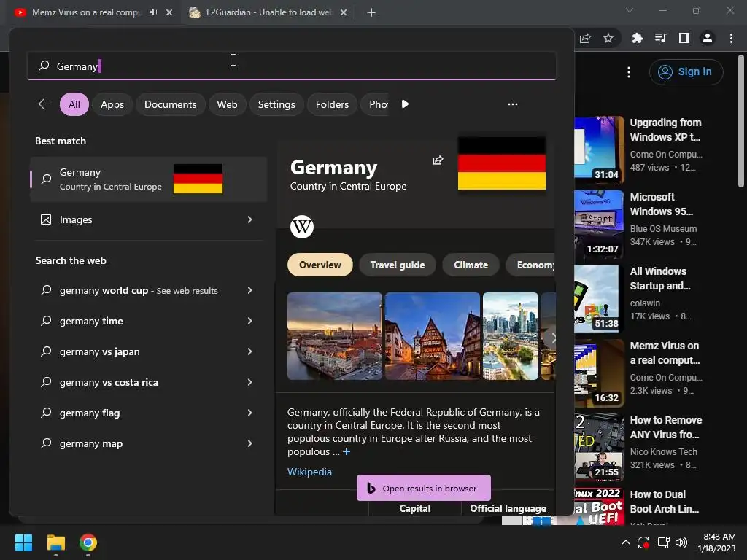Click the sync update tray icon

pos(643,542)
